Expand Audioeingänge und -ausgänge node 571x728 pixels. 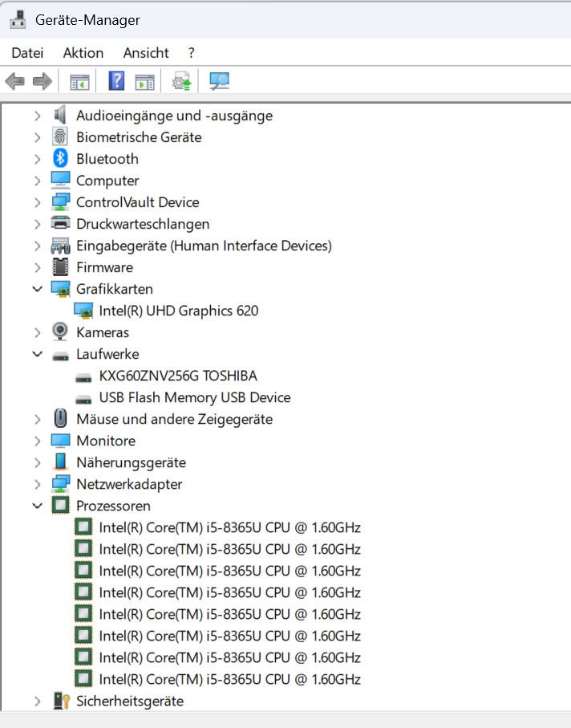coord(38,116)
